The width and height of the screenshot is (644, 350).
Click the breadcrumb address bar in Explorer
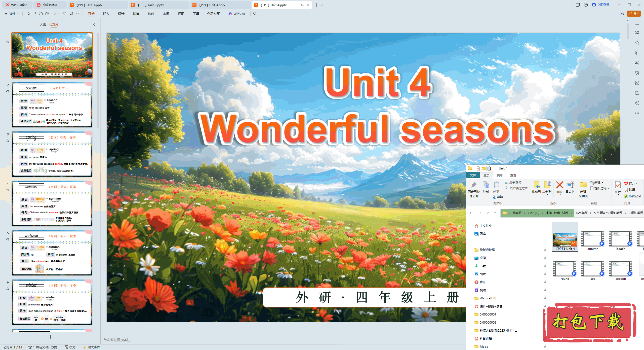click(572, 213)
